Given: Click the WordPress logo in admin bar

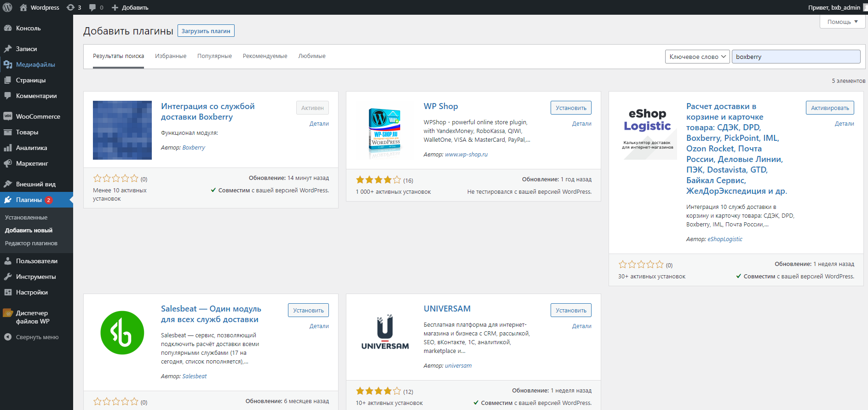Looking at the screenshot, I should (7, 7).
